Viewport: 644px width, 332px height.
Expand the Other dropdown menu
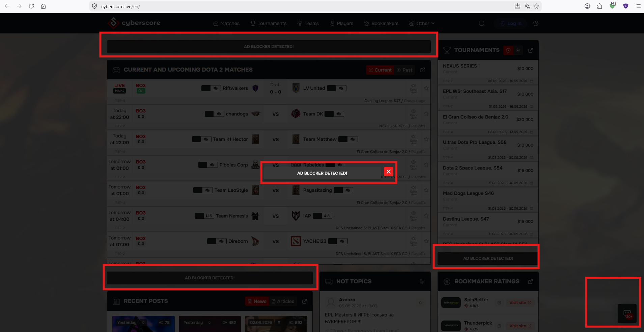point(422,23)
